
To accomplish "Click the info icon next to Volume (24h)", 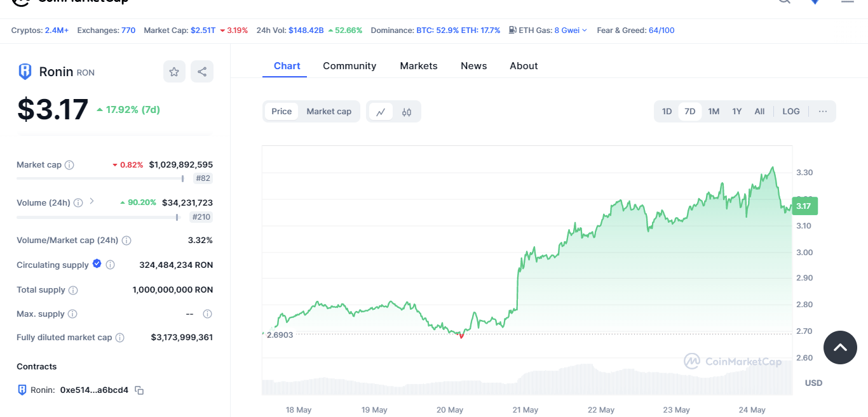I will 78,203.
